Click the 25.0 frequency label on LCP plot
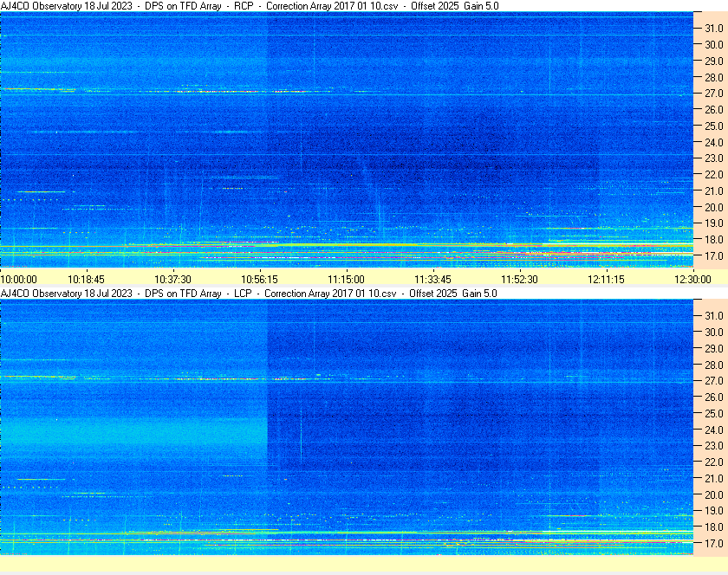Screen dimensions: 728x575 714,413
